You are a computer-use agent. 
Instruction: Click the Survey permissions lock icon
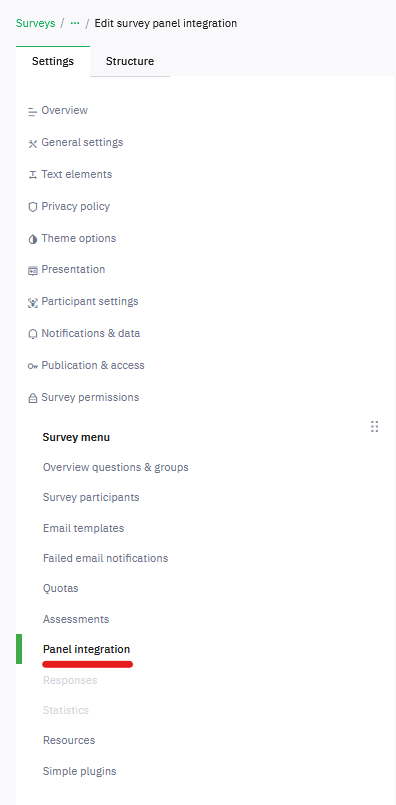[x=33, y=398]
